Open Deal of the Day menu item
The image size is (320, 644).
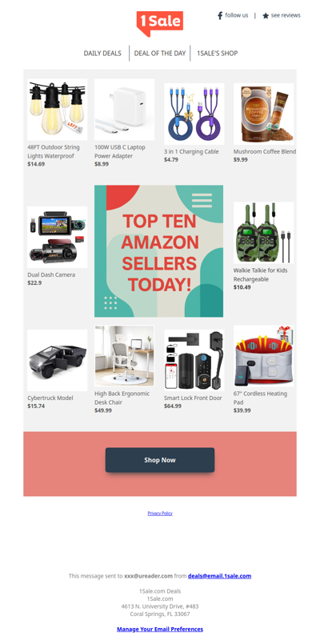160,53
